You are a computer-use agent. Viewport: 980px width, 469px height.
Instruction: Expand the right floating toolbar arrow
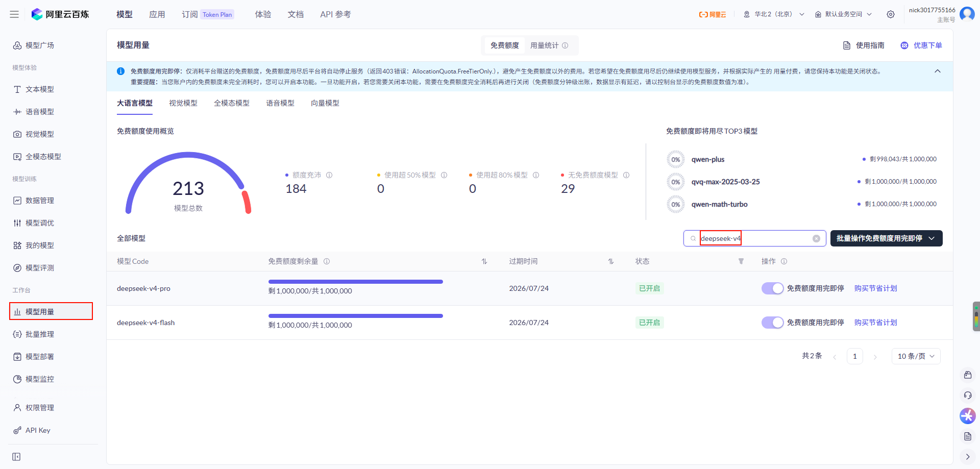click(x=968, y=457)
